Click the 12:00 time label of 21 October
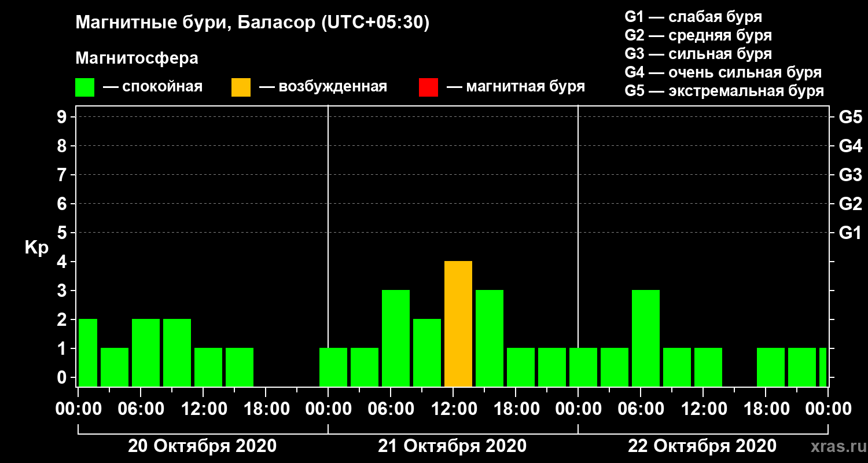Image resolution: width=868 pixels, height=463 pixels. point(453,409)
